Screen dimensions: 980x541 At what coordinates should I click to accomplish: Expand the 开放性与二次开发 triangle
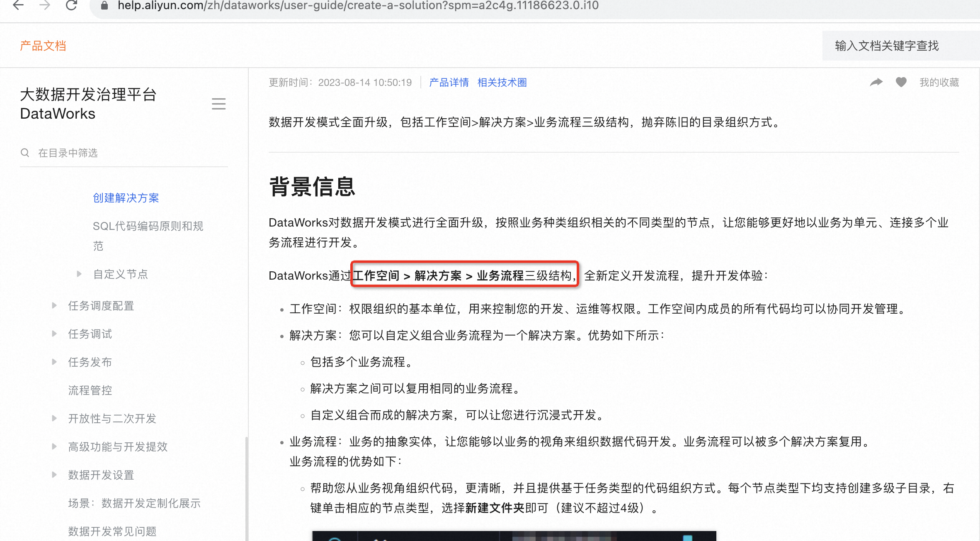pyautogui.click(x=54, y=418)
